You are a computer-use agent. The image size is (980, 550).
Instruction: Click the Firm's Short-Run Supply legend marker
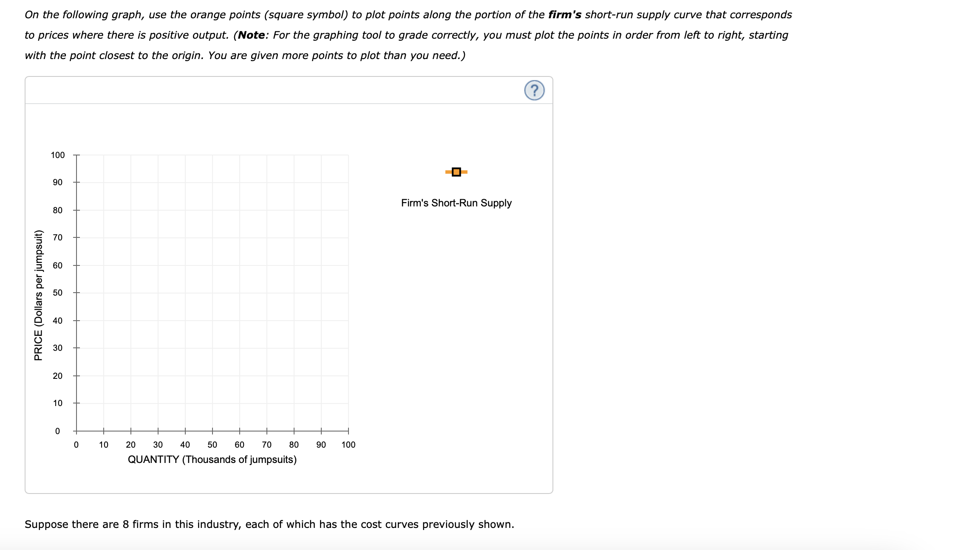pos(456,172)
